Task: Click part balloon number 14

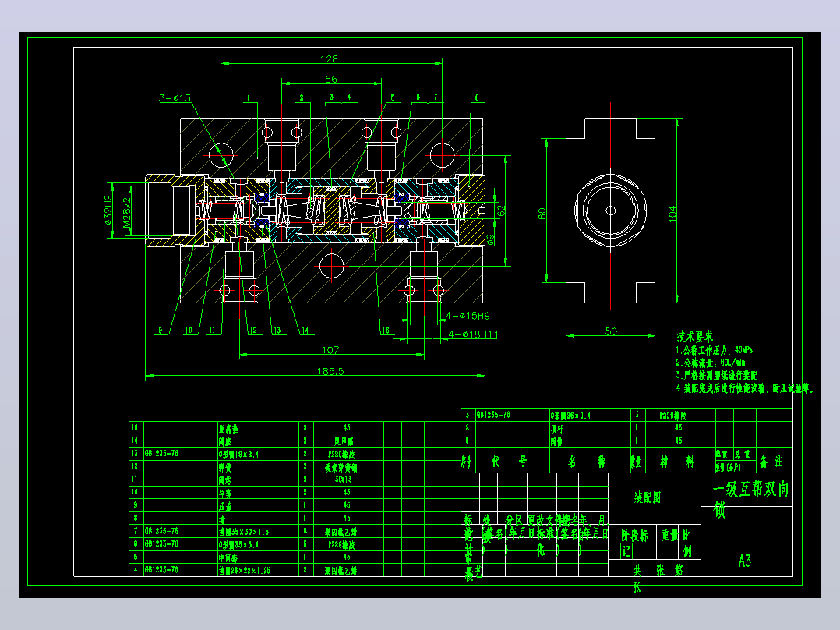Action: pos(305,331)
